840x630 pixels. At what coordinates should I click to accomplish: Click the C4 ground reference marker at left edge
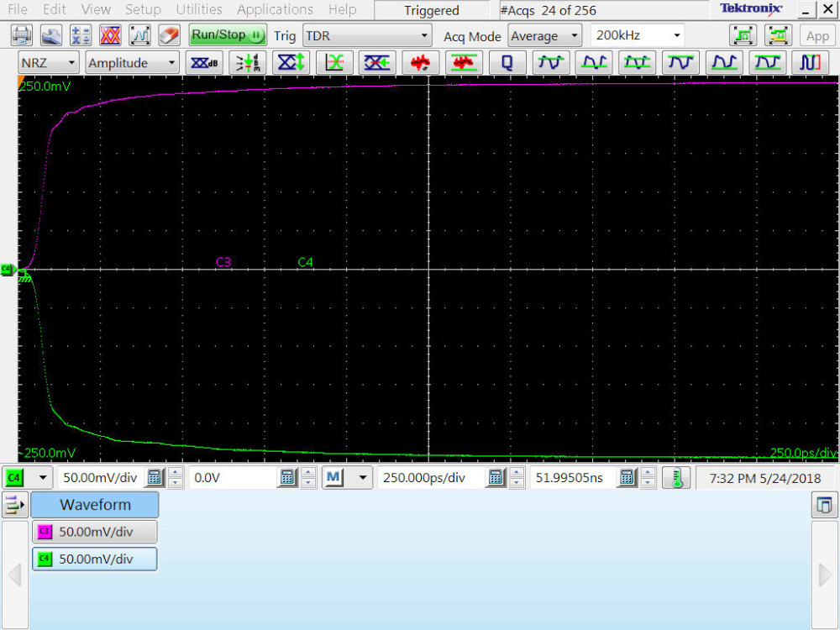click(8, 269)
